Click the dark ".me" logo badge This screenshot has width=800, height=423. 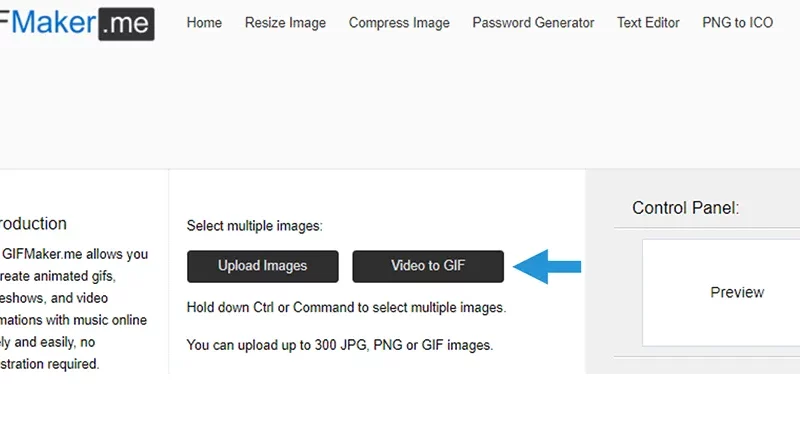click(x=127, y=24)
